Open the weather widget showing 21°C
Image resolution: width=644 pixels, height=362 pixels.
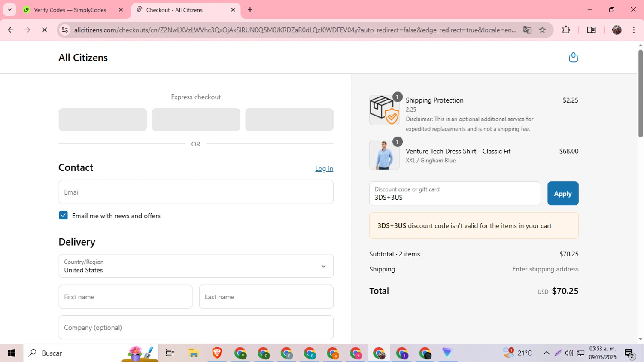[x=517, y=353]
